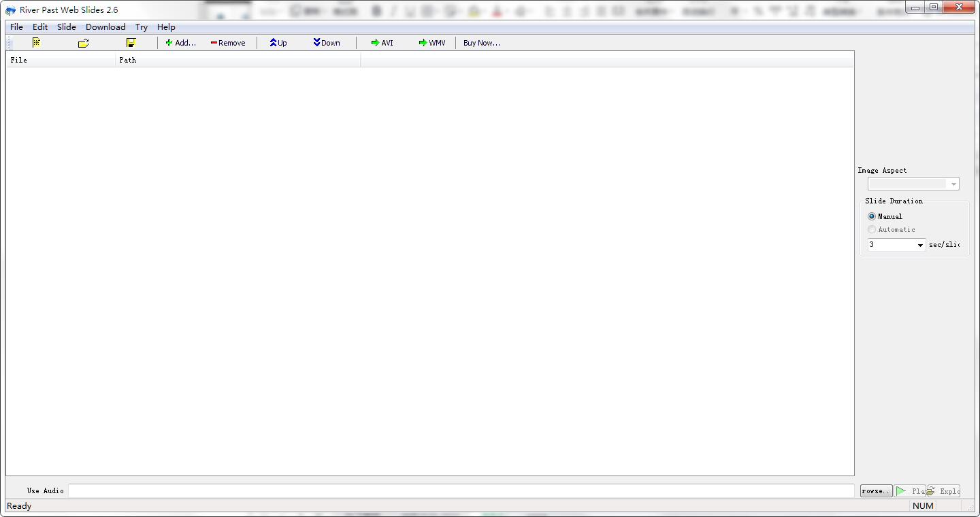Open the Try menu
980x517 pixels.
pyautogui.click(x=142, y=27)
